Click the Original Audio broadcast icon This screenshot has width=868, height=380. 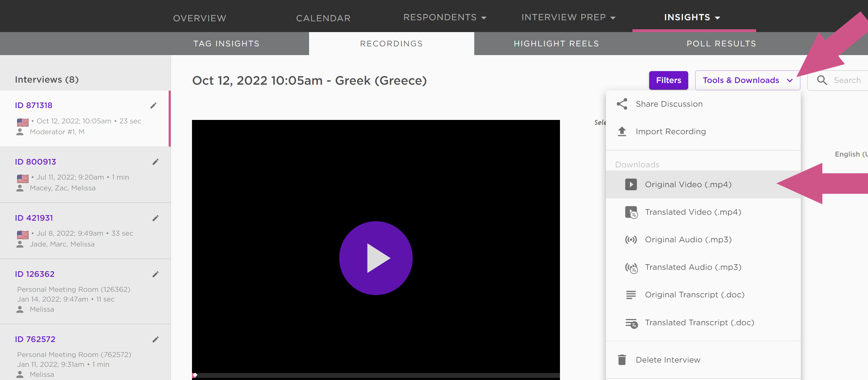click(631, 240)
